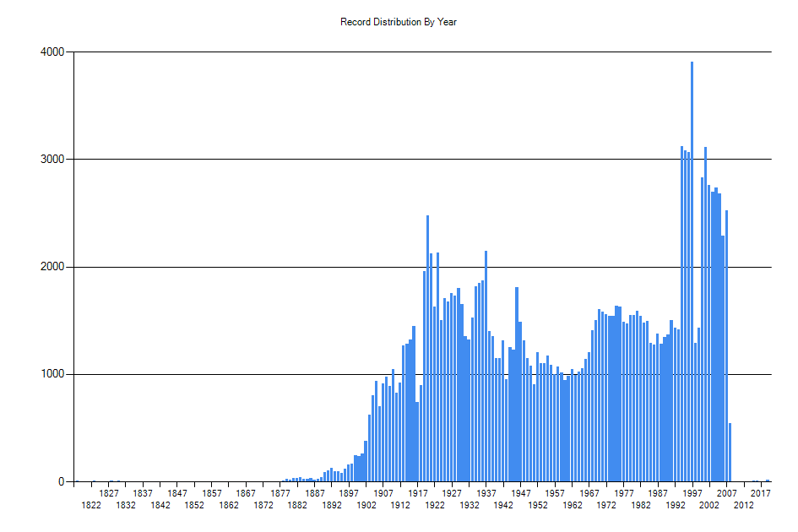Select the 2000 y-axis label
This screenshot has width=798, height=532.
pos(52,267)
